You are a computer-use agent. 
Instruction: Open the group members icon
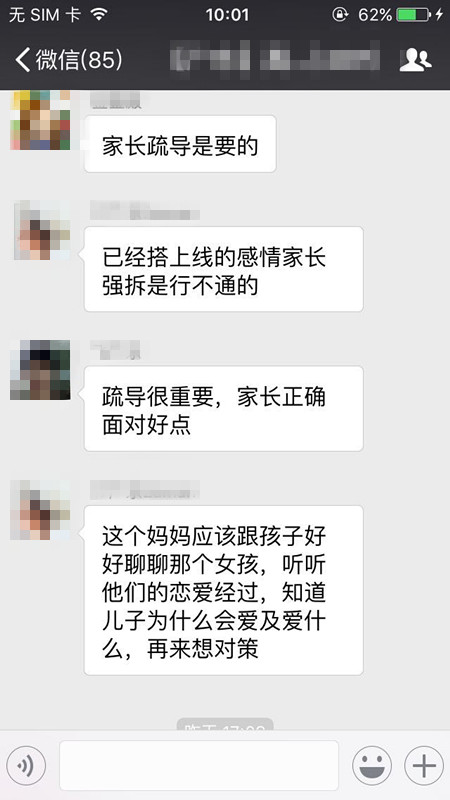415,60
